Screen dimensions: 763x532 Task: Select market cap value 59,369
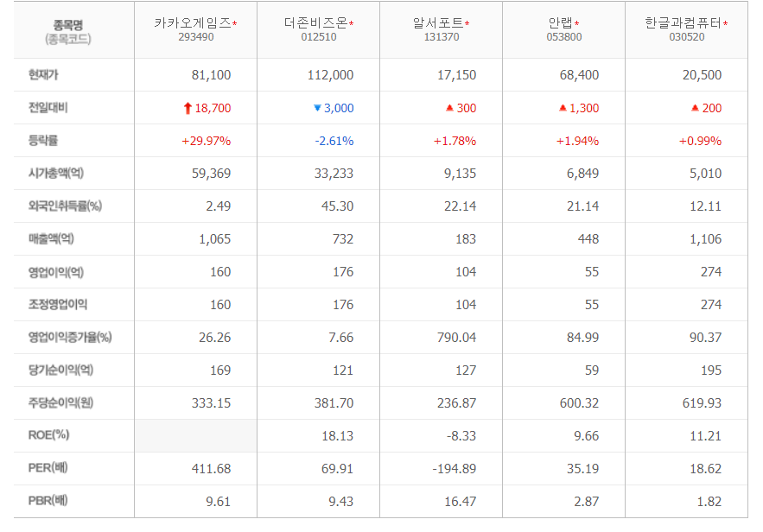tap(211, 174)
